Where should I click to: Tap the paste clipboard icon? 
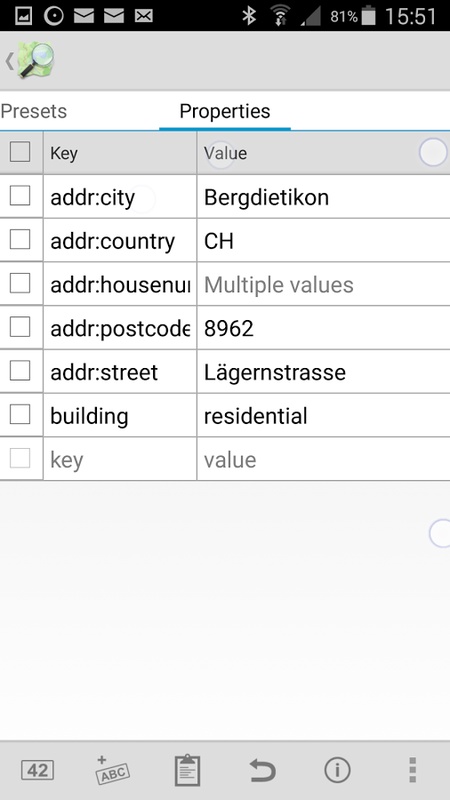(187, 770)
